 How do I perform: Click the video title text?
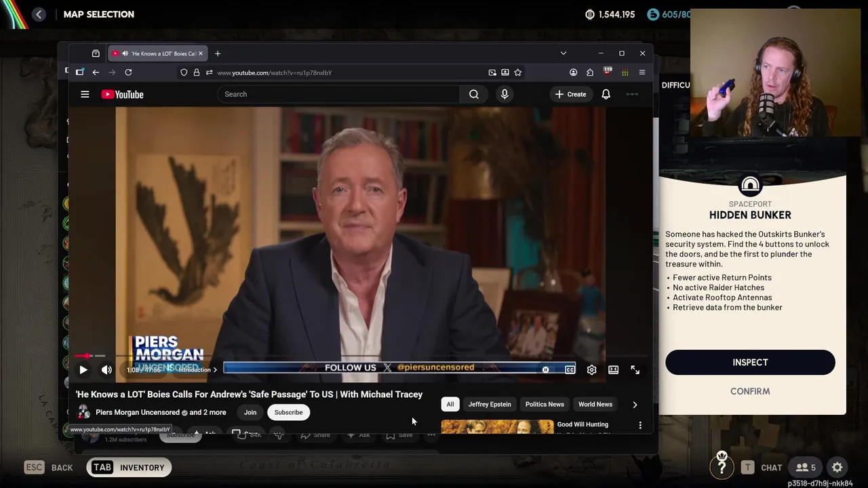[x=249, y=394]
